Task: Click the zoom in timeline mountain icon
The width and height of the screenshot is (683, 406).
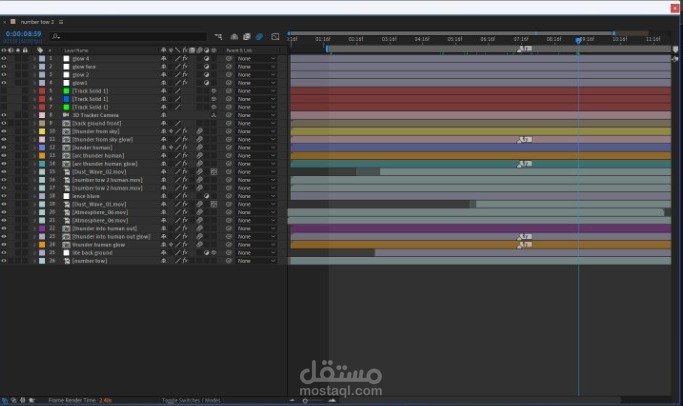Action: [x=332, y=400]
